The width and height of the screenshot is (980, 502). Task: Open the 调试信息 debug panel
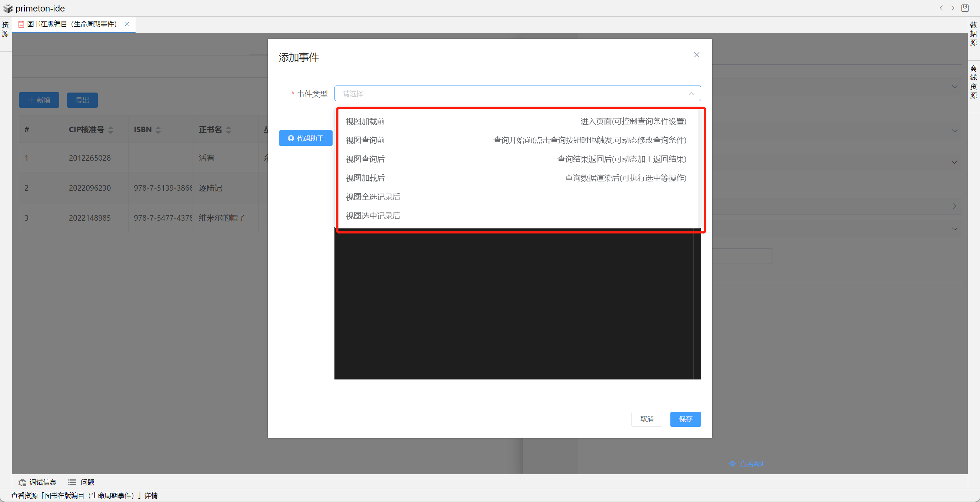(37, 482)
